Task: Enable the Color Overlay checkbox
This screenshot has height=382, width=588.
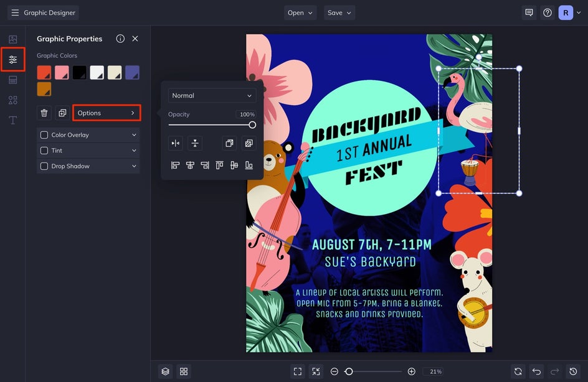Action: (44, 135)
